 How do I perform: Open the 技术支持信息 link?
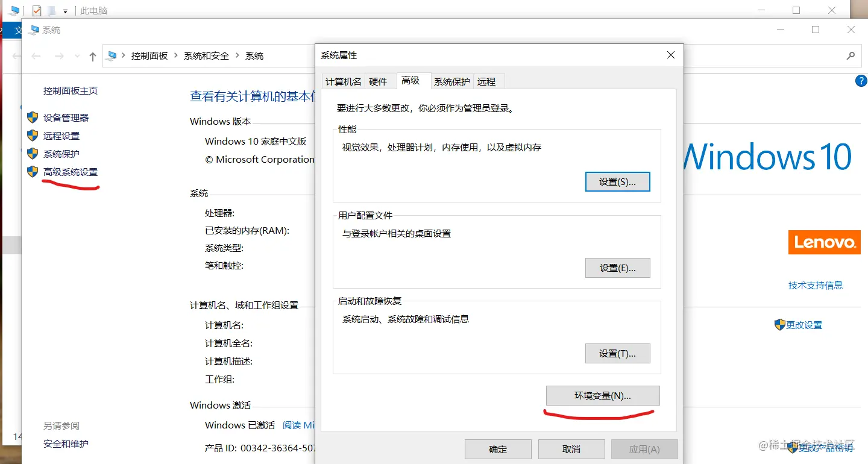[x=816, y=286]
